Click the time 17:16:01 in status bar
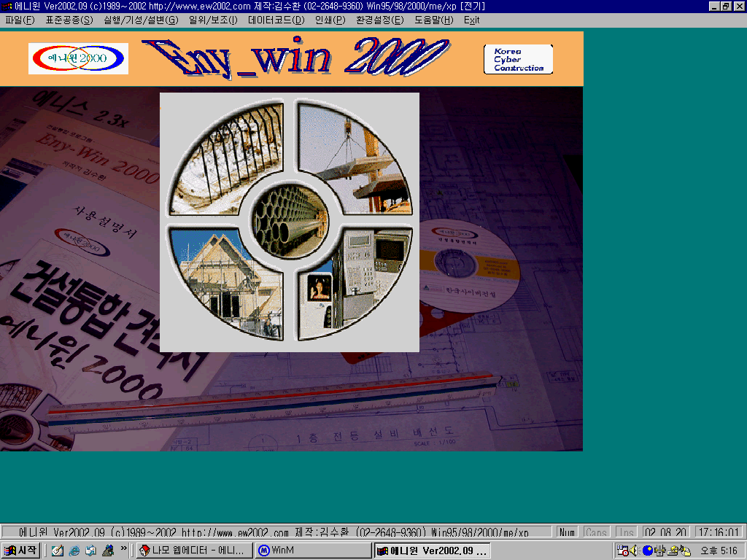 (x=719, y=532)
